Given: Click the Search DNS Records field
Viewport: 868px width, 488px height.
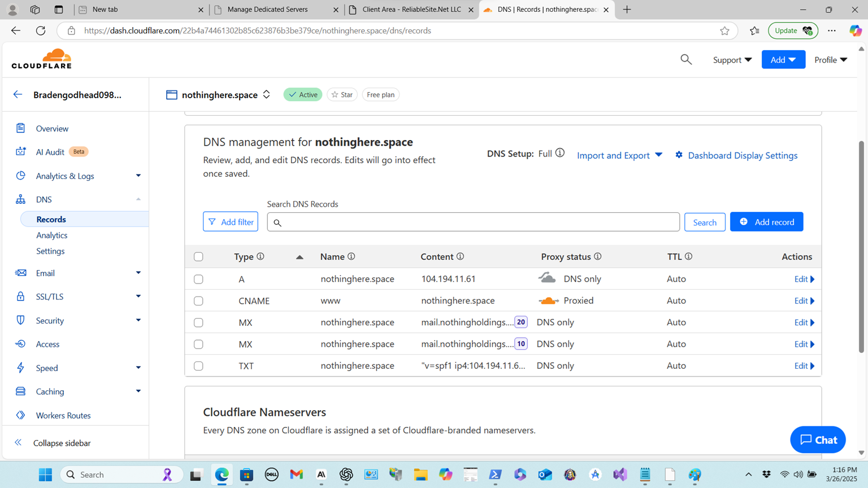Looking at the screenshot, I should tap(474, 222).
